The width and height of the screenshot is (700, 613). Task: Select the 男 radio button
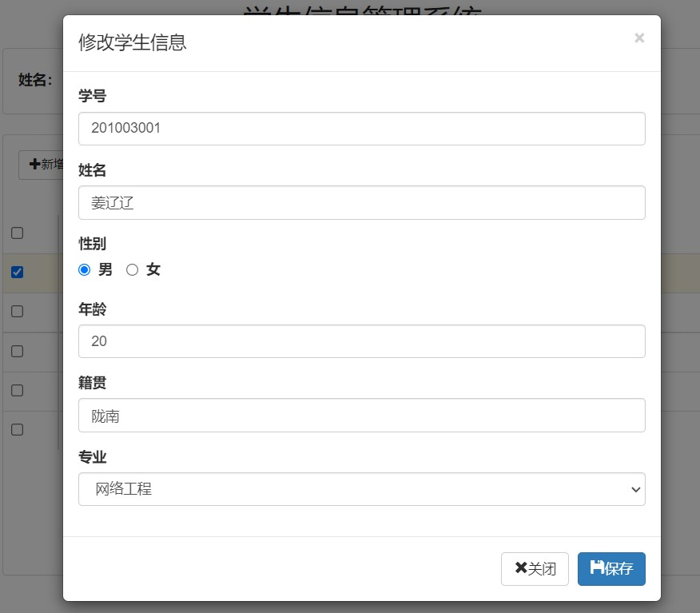click(x=85, y=270)
